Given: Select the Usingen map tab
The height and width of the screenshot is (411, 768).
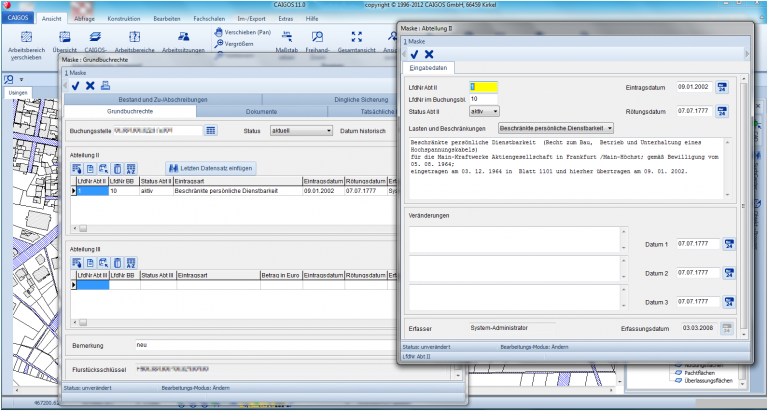Looking at the screenshot, I should (18, 93).
